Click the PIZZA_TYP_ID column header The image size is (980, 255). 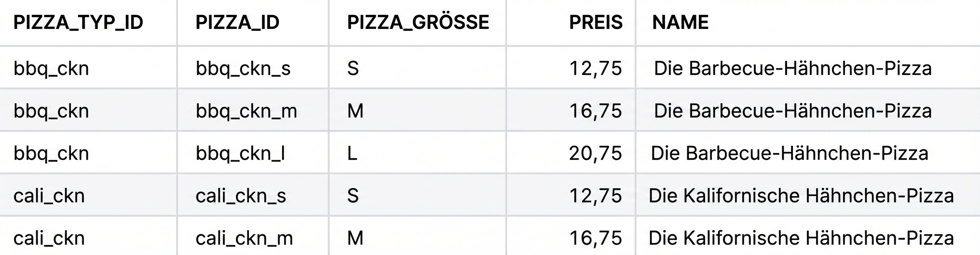pyautogui.click(x=78, y=22)
